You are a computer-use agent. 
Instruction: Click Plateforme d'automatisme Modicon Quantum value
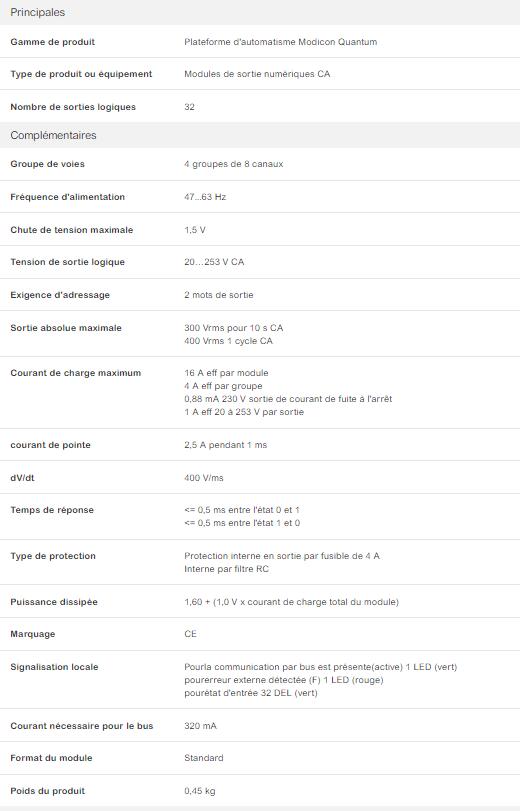point(280,42)
